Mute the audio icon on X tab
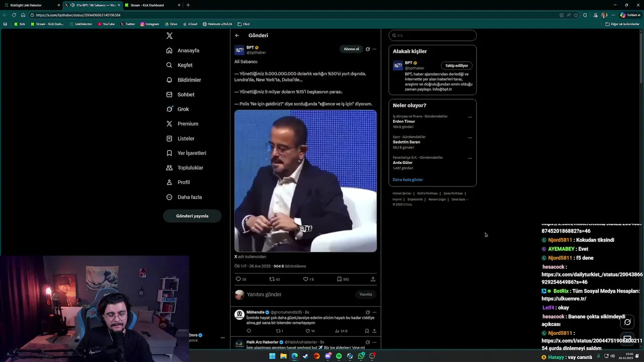 coord(72,5)
